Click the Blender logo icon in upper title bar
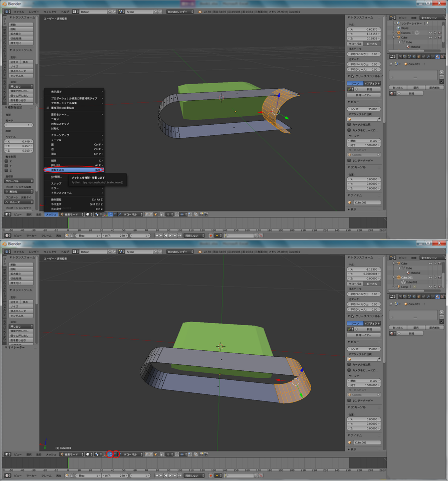The height and width of the screenshot is (481, 448). [4, 4]
